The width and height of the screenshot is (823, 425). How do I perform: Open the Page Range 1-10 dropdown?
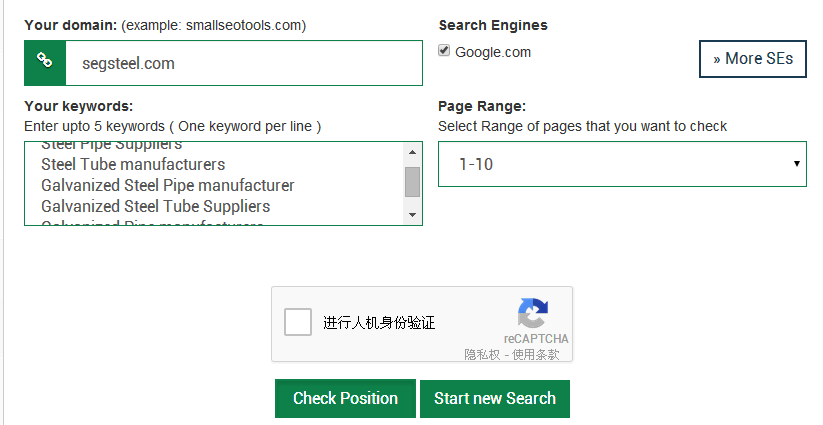(621, 164)
